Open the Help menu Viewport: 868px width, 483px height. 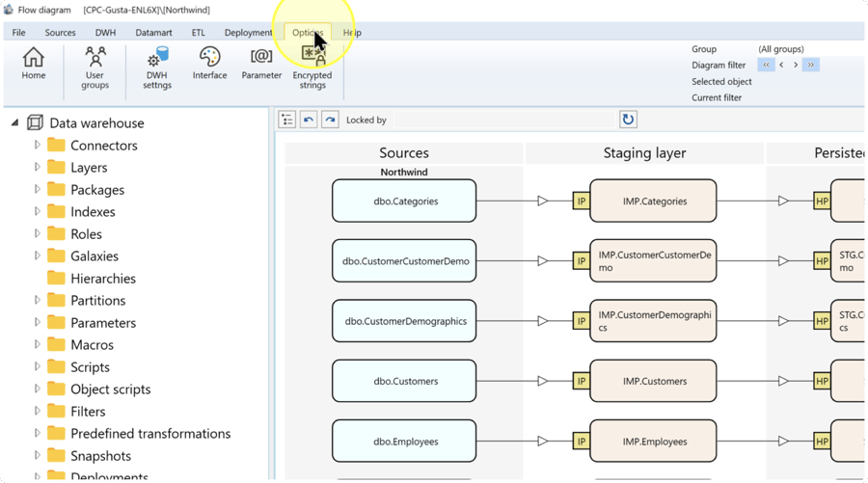352,32
